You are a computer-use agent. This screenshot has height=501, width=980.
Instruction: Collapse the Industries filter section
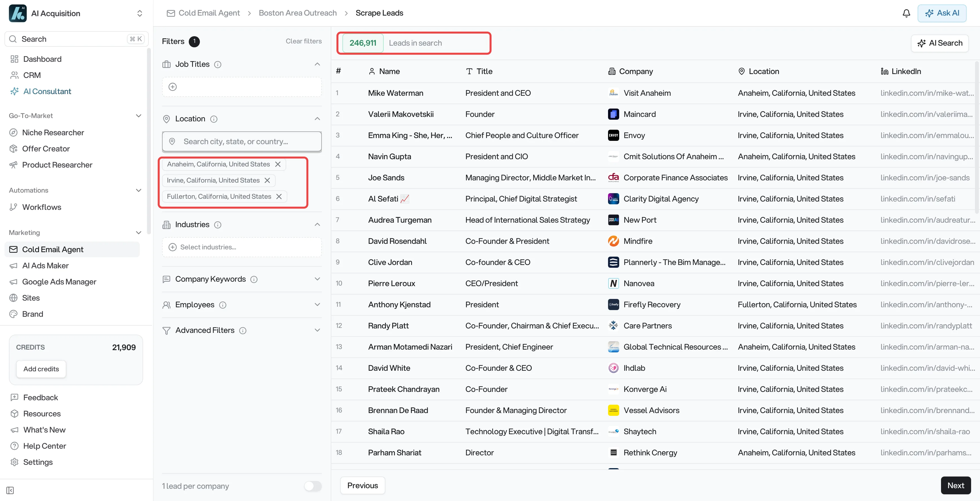pos(317,225)
